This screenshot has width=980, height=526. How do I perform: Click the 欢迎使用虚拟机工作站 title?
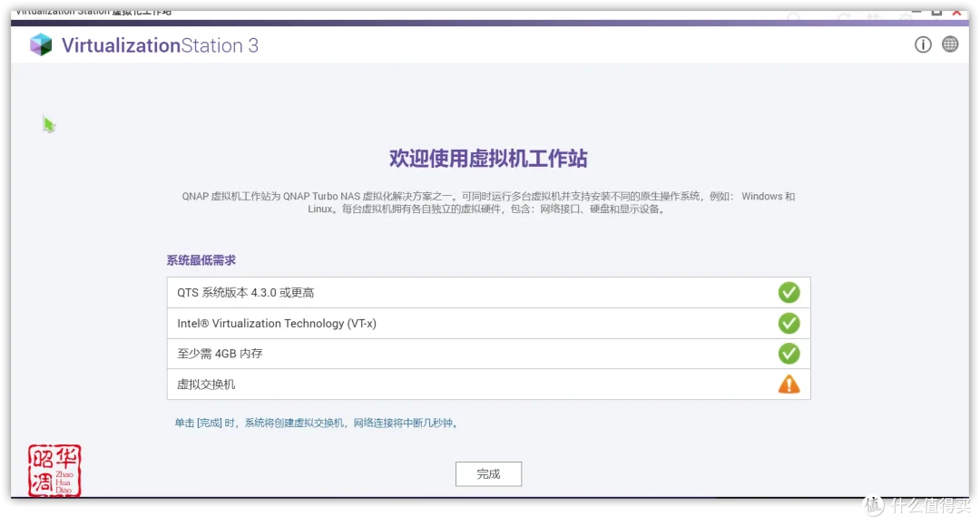tap(488, 159)
